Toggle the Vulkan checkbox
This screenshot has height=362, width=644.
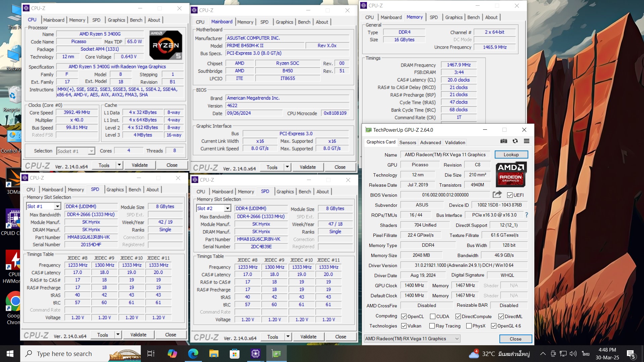pos(404,326)
